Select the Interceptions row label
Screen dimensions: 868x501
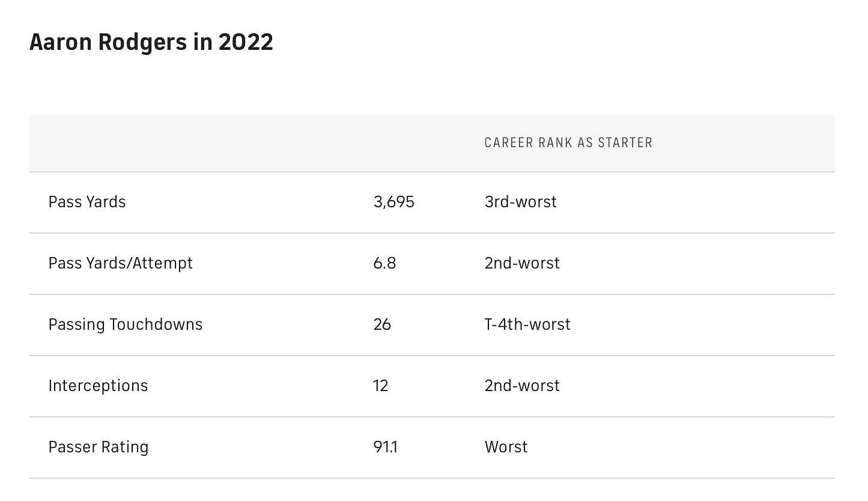pos(98,386)
